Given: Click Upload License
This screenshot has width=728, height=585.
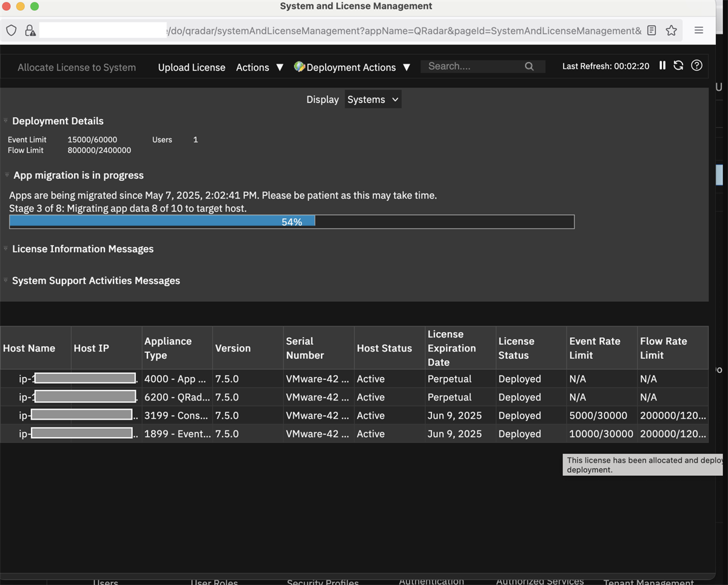Looking at the screenshot, I should (192, 67).
